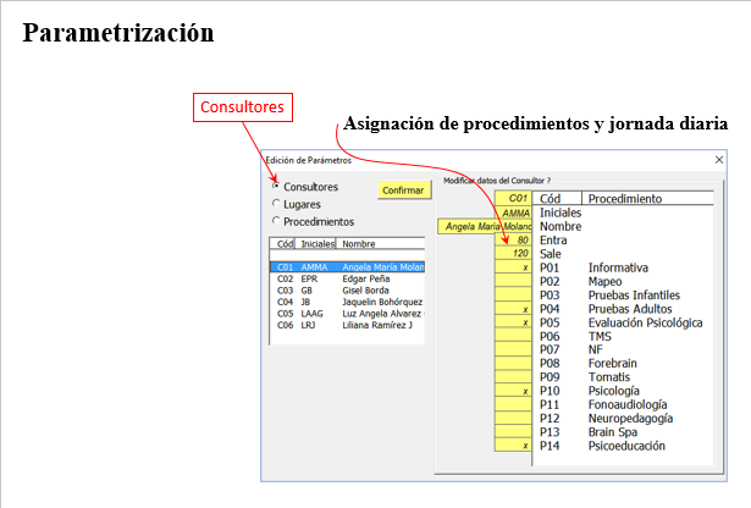Select the Psicología procedure name
The image size is (751, 508).
[614, 391]
